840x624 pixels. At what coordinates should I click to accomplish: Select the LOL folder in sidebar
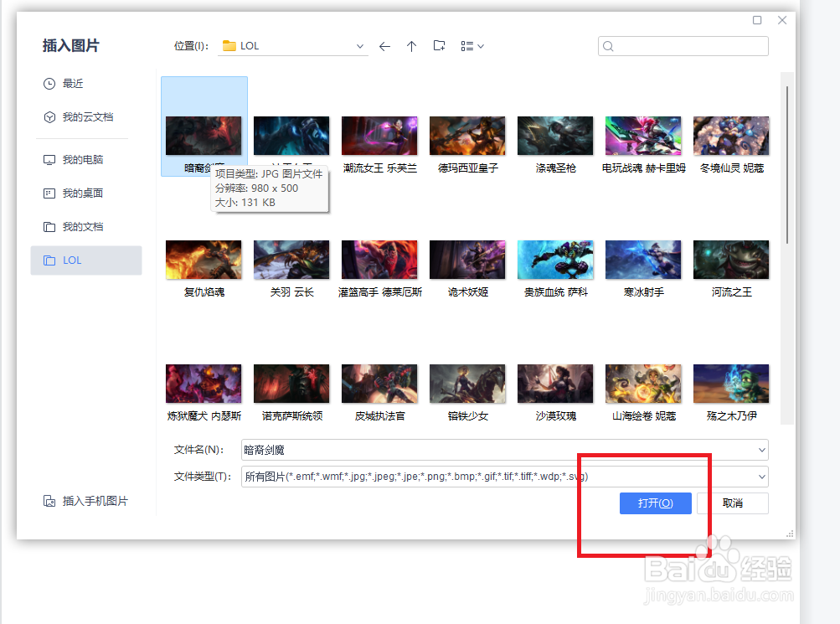86,260
